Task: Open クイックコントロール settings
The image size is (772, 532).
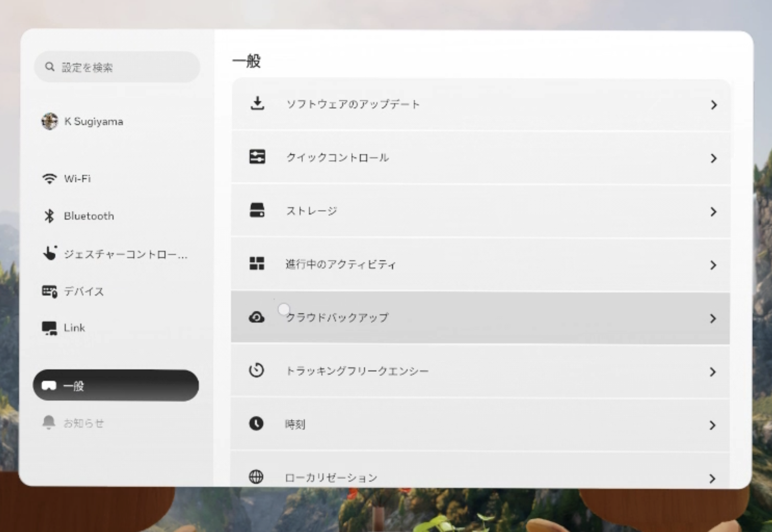Action: [x=480, y=158]
